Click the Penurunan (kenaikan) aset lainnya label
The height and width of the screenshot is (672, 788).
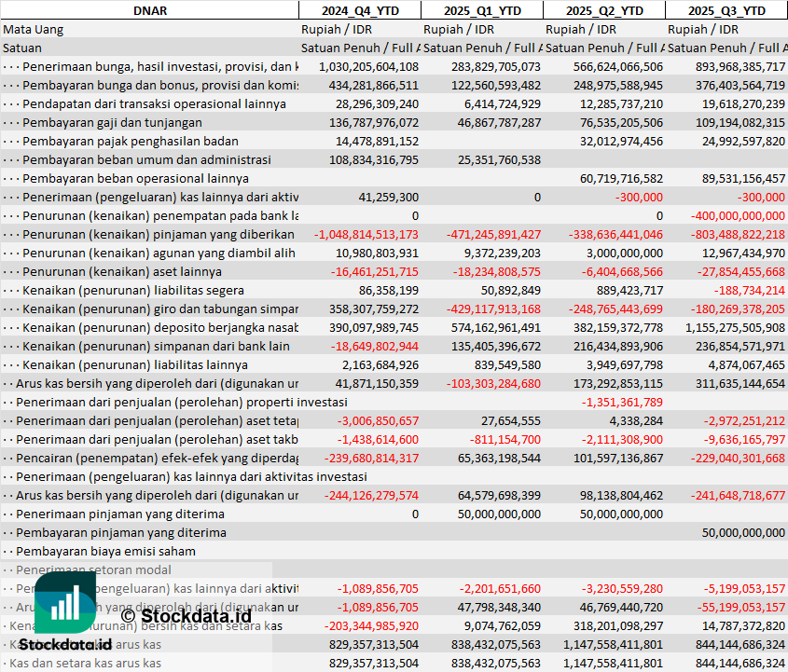pos(122,271)
